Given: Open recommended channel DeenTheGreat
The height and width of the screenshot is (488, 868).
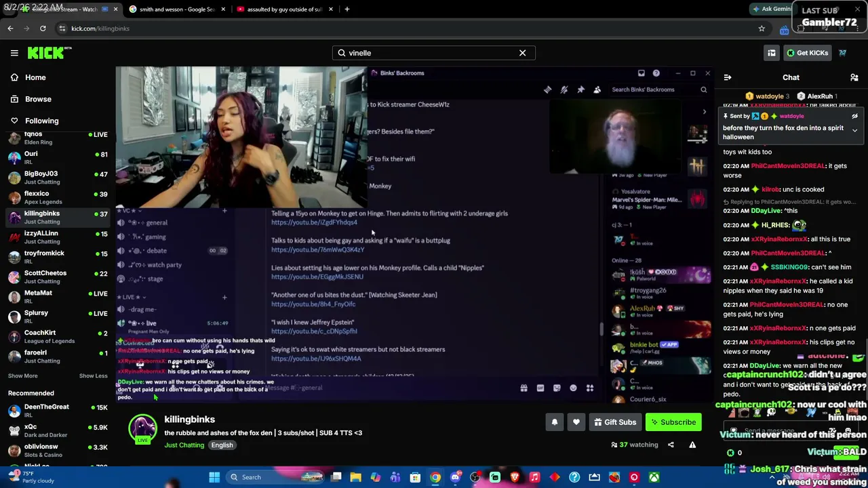Looking at the screenshot, I should pyautogui.click(x=58, y=411).
